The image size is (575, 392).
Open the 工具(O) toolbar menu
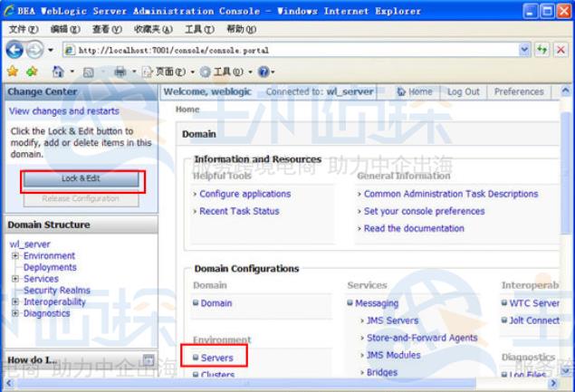click(x=225, y=72)
